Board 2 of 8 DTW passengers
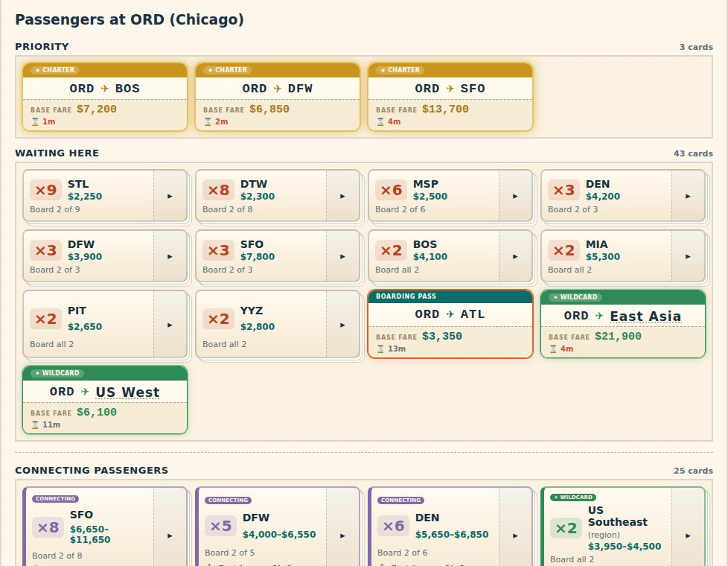Screen dimensions: 728x566 coord(261,196)
